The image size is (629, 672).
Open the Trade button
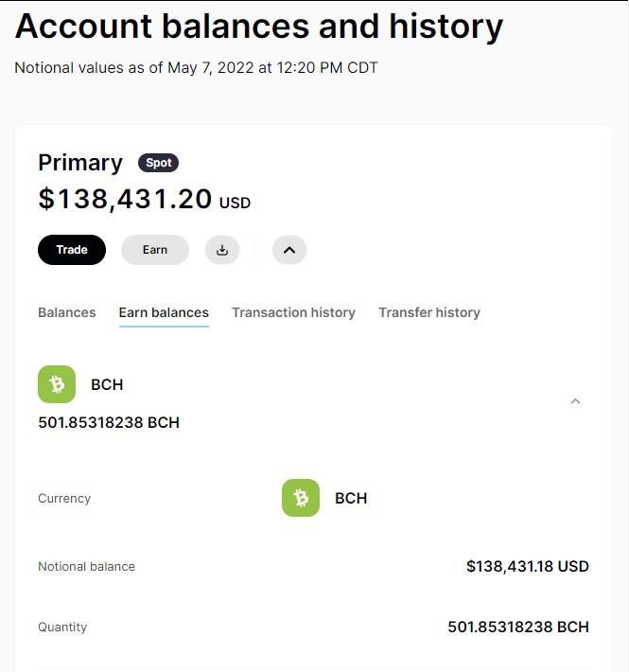point(72,250)
